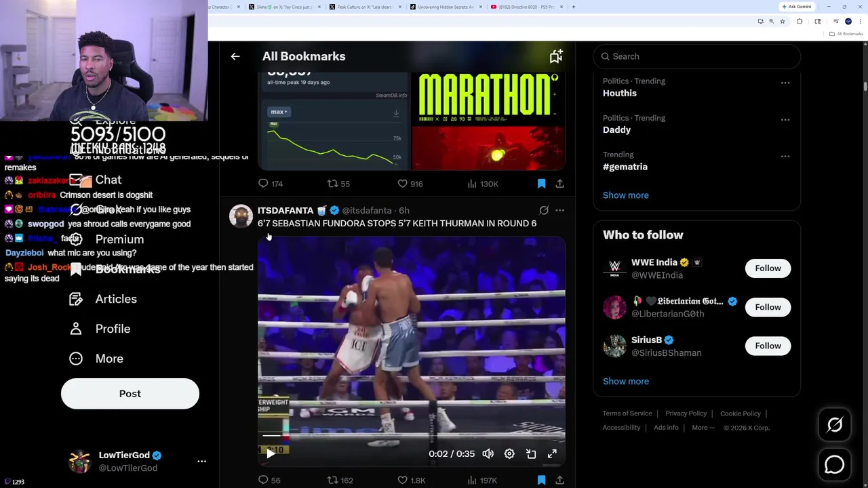Expand the More footer links
Viewport: 868px width, 488px height.
(x=703, y=428)
